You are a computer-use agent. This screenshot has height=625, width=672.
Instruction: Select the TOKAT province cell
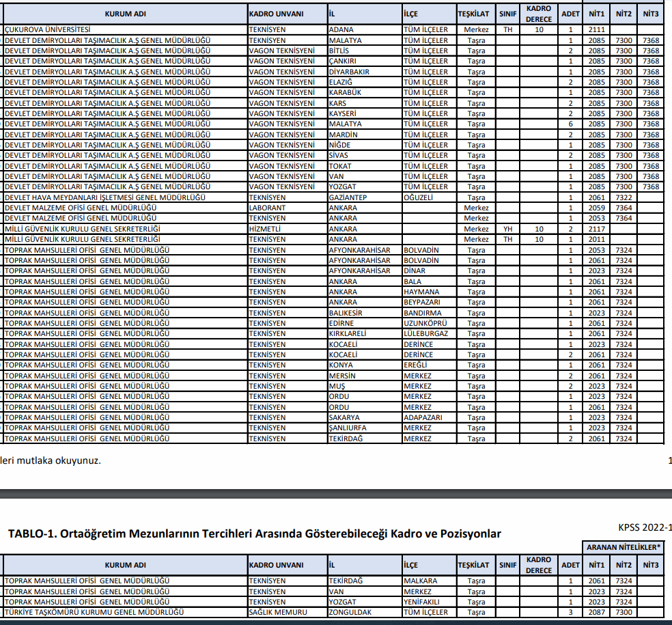coord(365,166)
